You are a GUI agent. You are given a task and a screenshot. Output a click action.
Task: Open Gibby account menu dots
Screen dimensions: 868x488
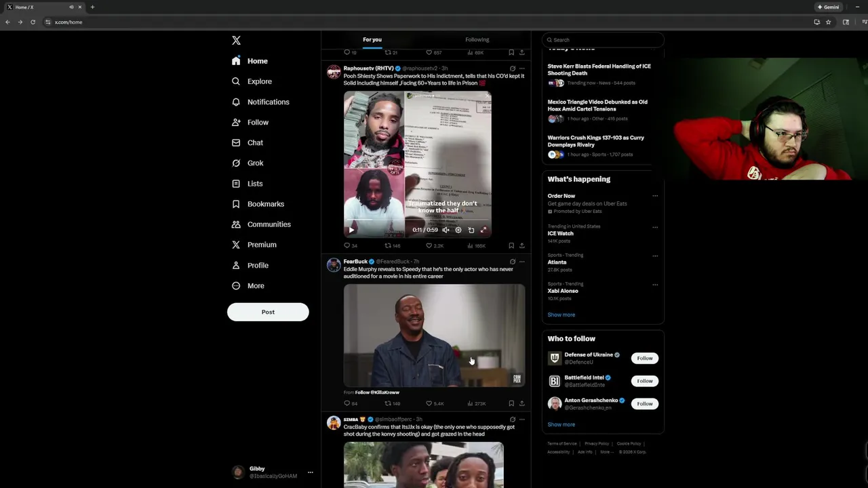(x=311, y=472)
